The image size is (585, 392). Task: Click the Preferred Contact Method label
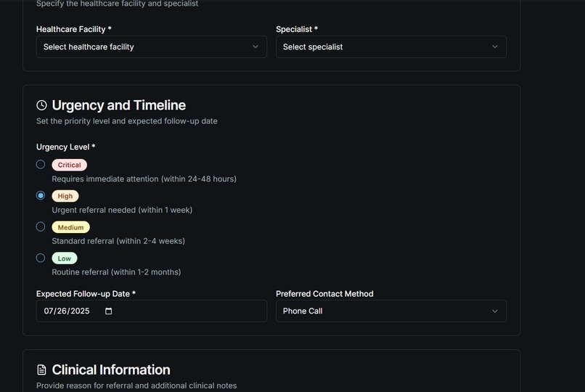tap(324, 294)
